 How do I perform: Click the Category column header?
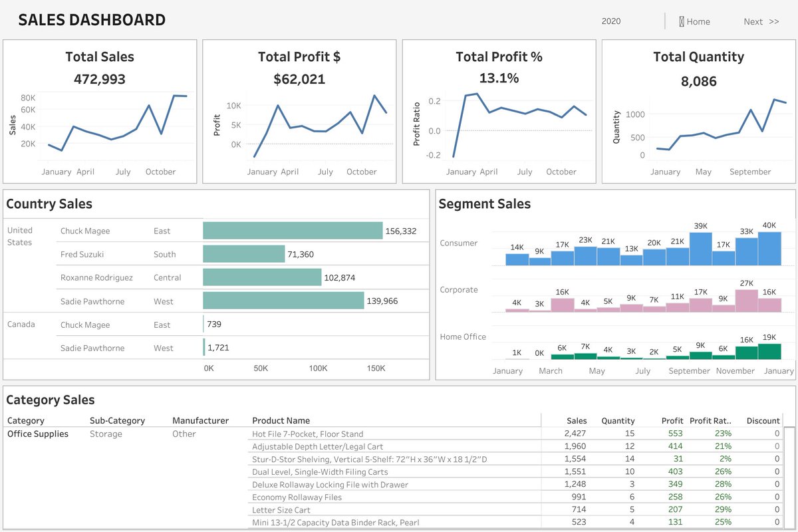26,420
